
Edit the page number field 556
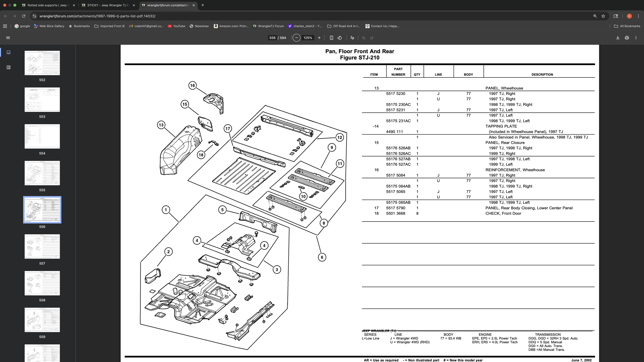[x=272, y=38]
